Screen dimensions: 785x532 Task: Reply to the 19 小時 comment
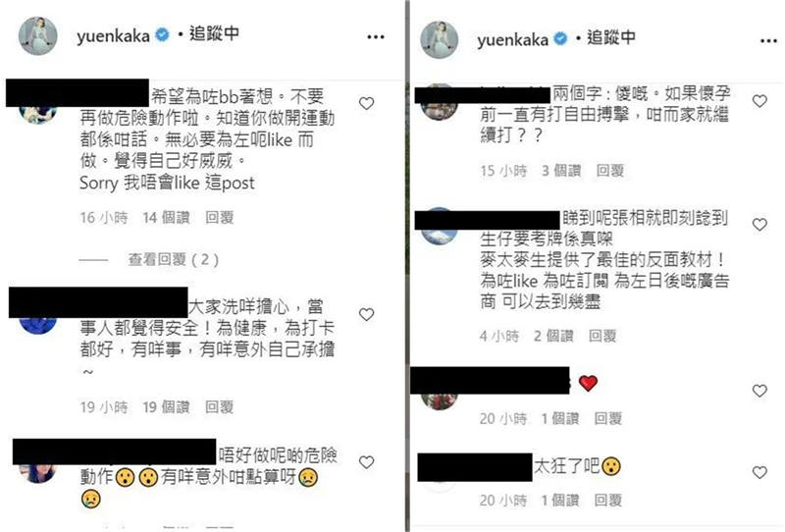[x=219, y=406]
